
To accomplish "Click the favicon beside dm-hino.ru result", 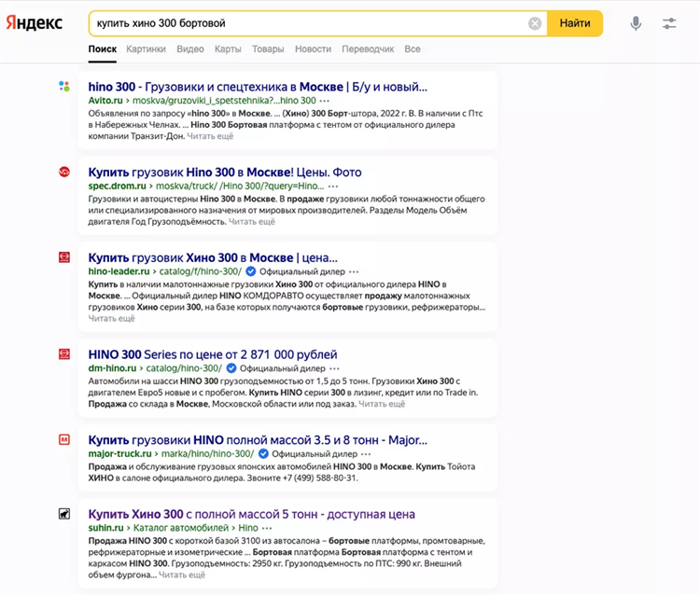I will click(x=64, y=354).
